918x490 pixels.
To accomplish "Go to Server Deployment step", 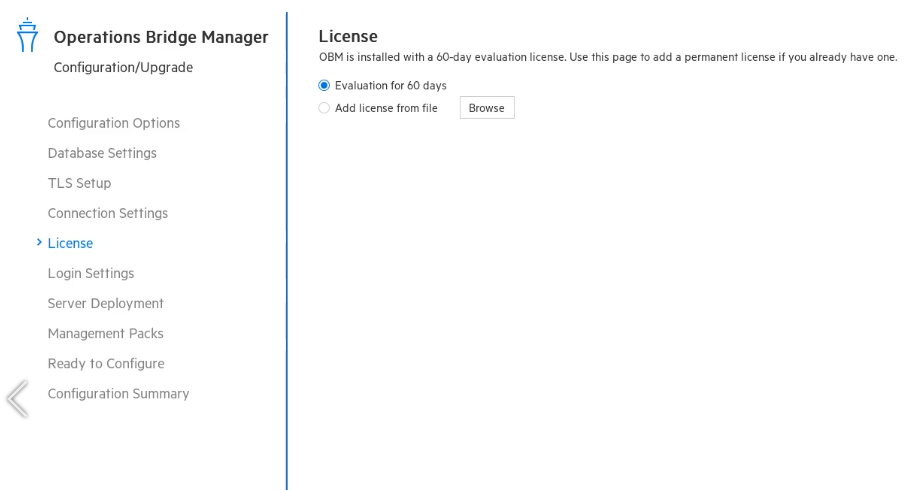I will point(105,303).
